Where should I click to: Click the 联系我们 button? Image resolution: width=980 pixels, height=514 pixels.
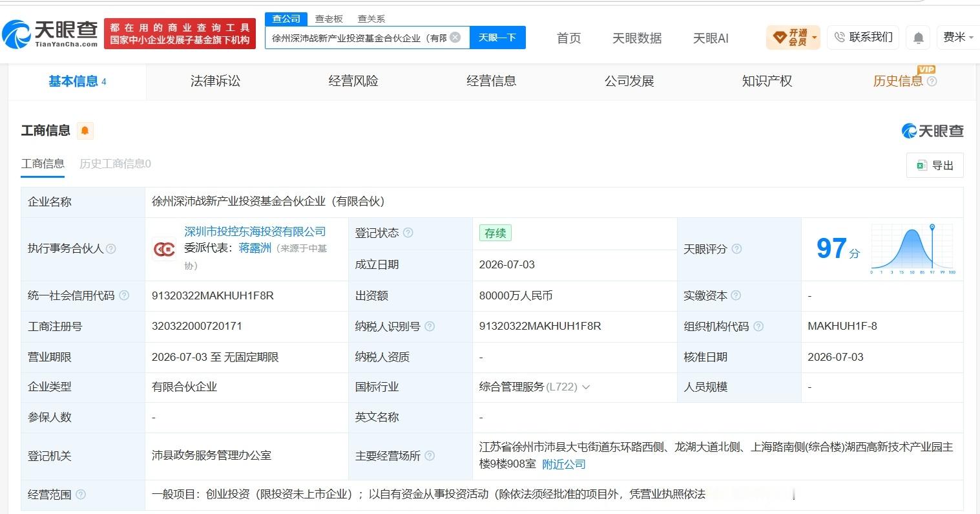point(863,37)
